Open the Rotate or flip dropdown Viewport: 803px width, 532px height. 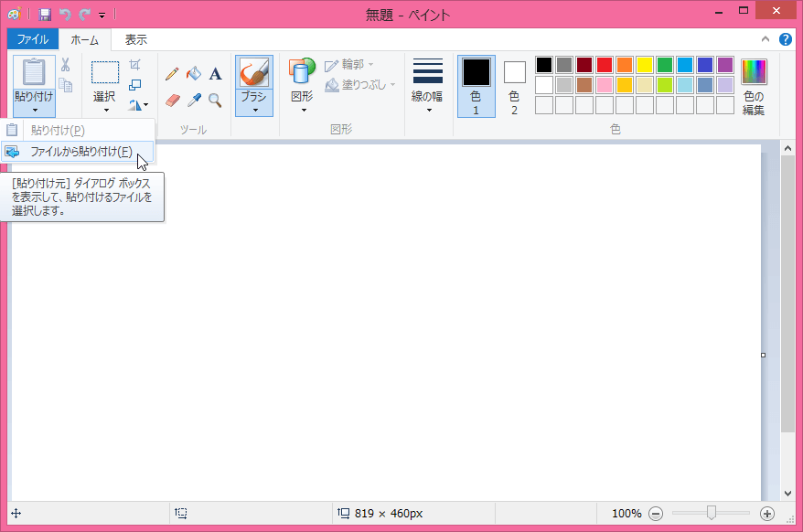tap(138, 105)
